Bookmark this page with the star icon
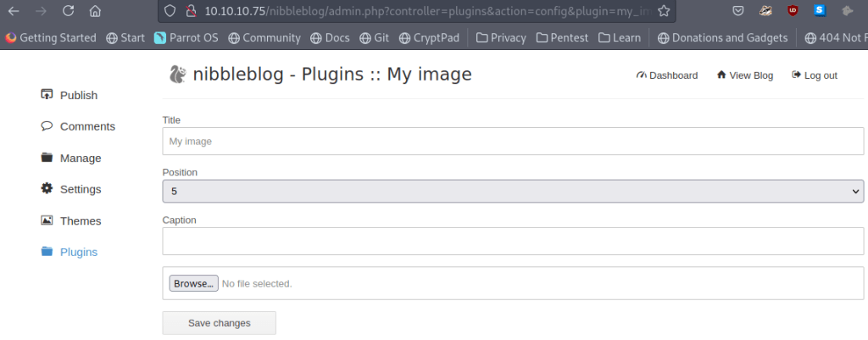This screenshot has width=868, height=340. coord(664,11)
